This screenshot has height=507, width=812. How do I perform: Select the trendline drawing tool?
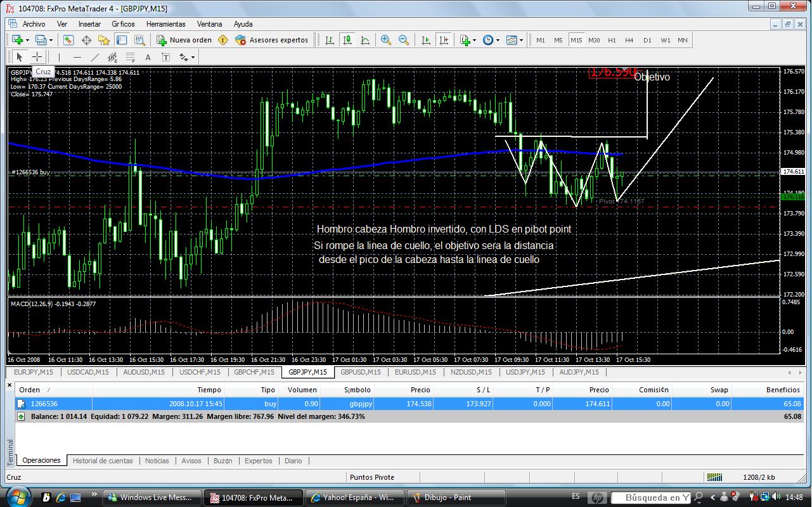point(94,57)
